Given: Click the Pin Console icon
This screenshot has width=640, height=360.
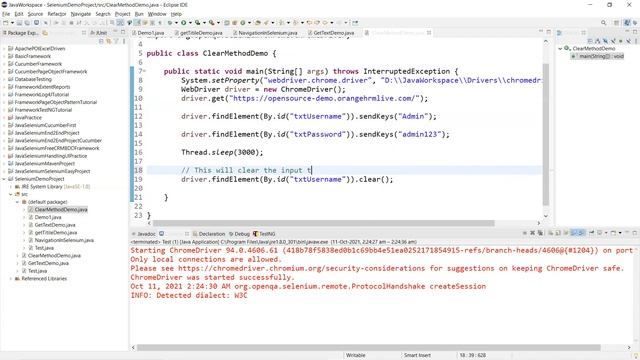Looking at the screenshot, I should (591, 233).
